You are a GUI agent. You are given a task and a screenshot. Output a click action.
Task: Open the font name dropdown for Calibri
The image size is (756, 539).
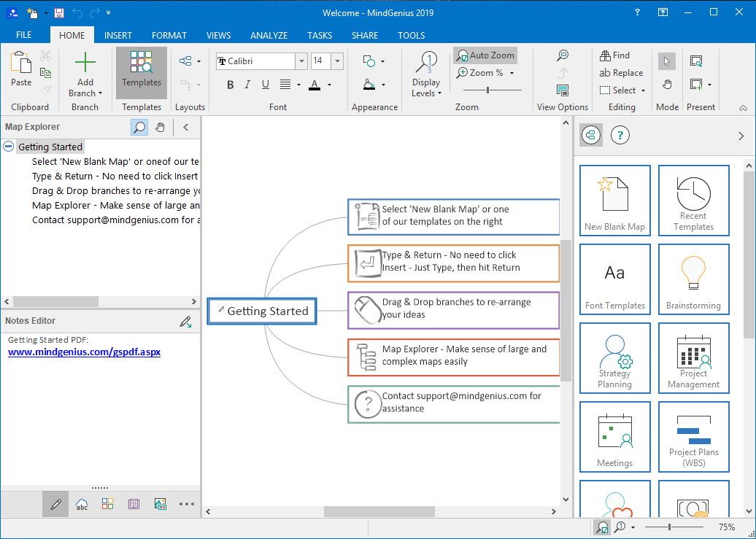[302, 61]
